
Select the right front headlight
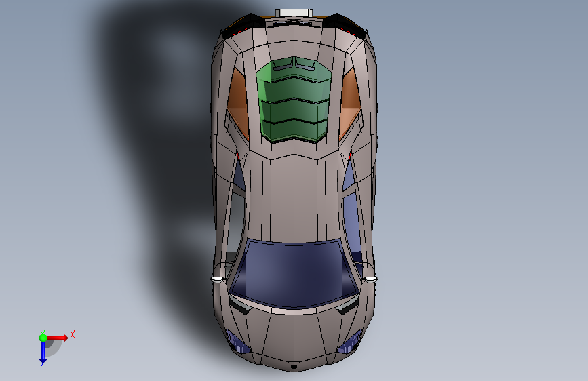(x=351, y=342)
